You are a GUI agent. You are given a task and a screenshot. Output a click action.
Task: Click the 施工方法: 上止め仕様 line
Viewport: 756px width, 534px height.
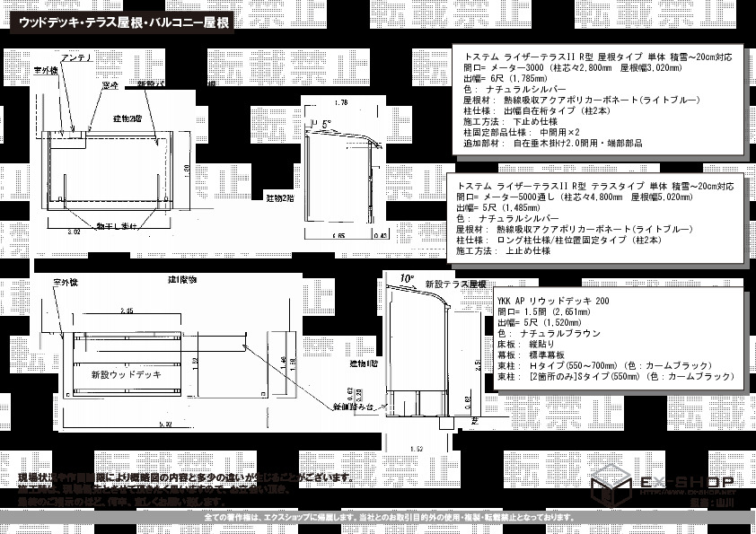coord(504,250)
